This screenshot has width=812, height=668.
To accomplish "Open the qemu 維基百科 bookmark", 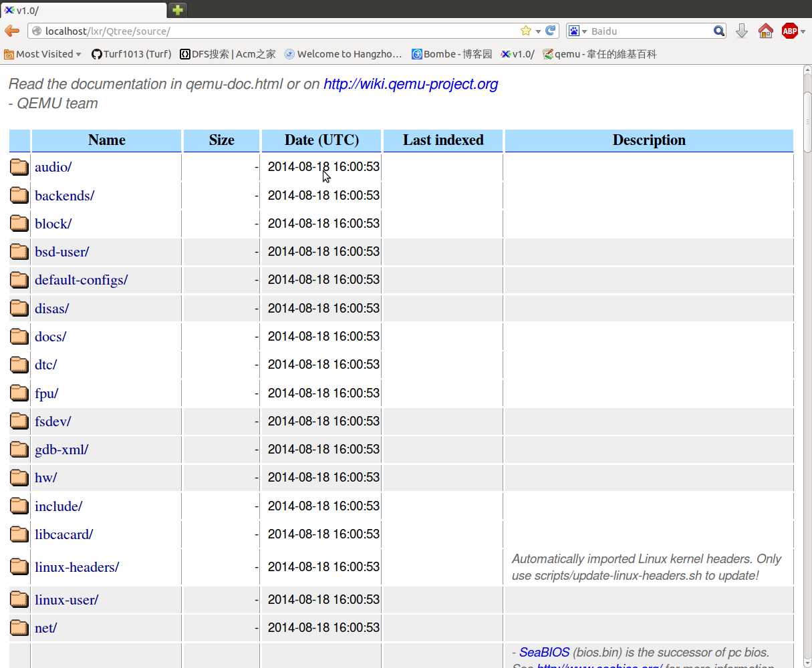I will click(599, 54).
